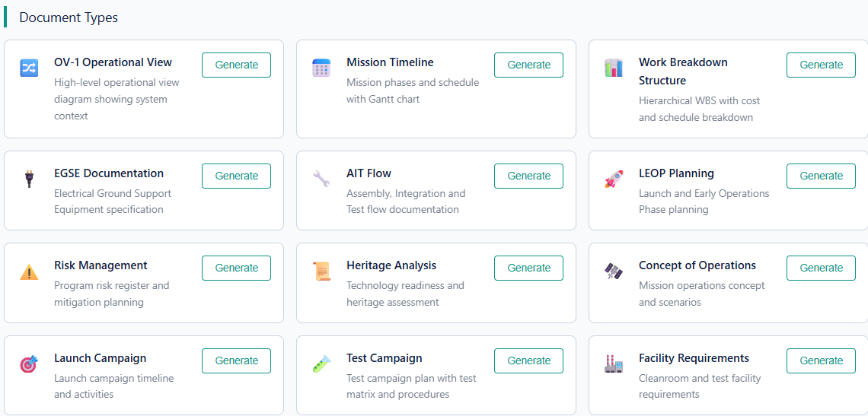Click the Risk Management warning icon
Screen dimensions: 868x416
point(29,272)
